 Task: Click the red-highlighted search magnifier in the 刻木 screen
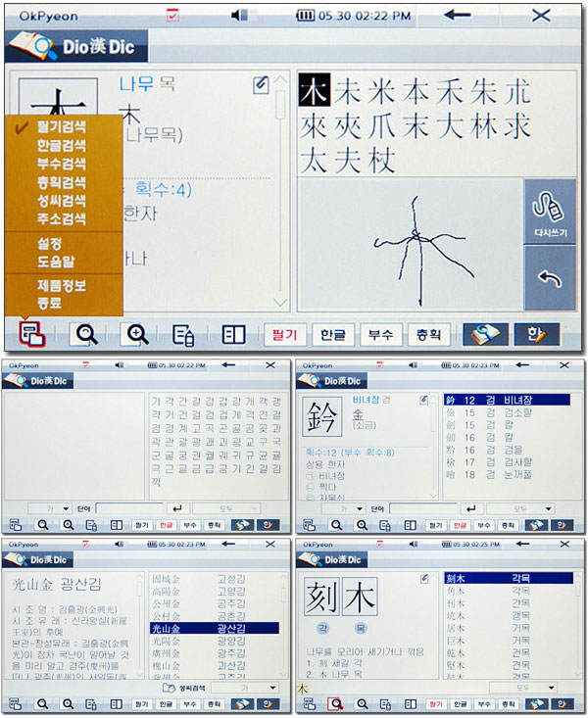[x=336, y=703]
